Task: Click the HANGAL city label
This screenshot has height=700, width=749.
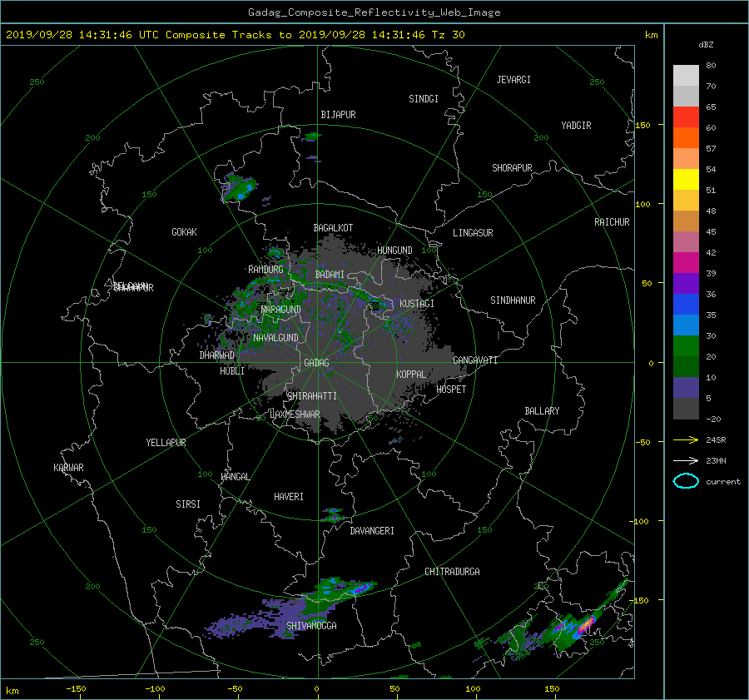Action: (x=236, y=477)
